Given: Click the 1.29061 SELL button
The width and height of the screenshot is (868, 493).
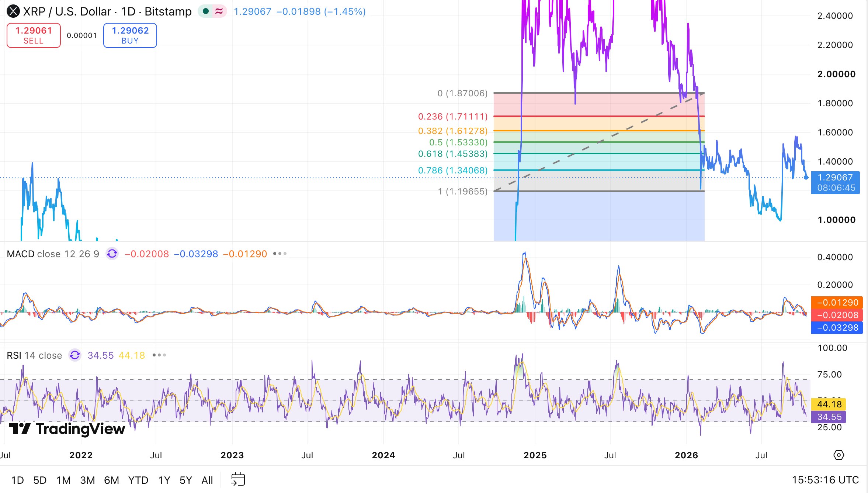Looking at the screenshot, I should click(34, 35).
